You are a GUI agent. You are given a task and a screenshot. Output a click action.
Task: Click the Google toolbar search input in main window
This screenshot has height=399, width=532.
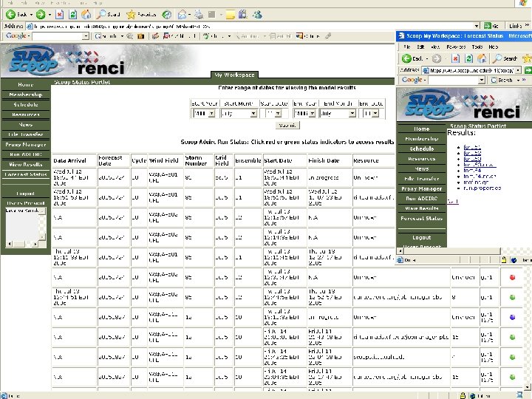click(58, 36)
